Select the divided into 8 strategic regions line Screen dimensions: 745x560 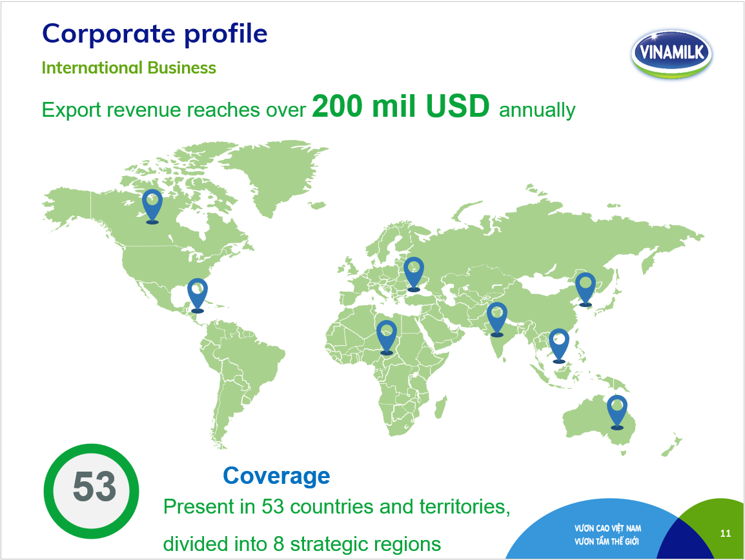302,544
